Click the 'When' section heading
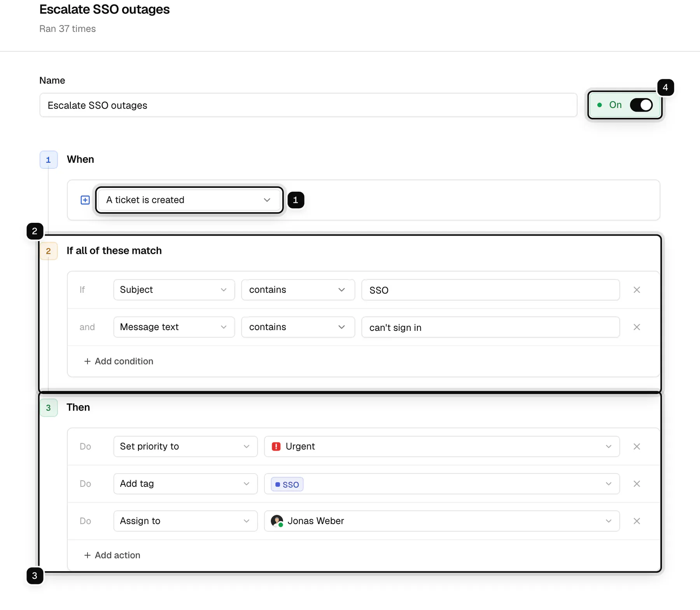 (80, 159)
